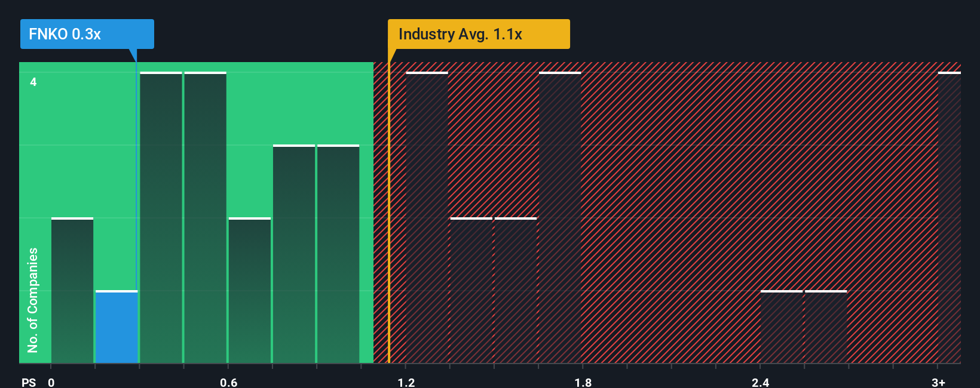Click the tall hatched bar starting at the 1.2 tick
980x388 pixels.
(x=427, y=217)
